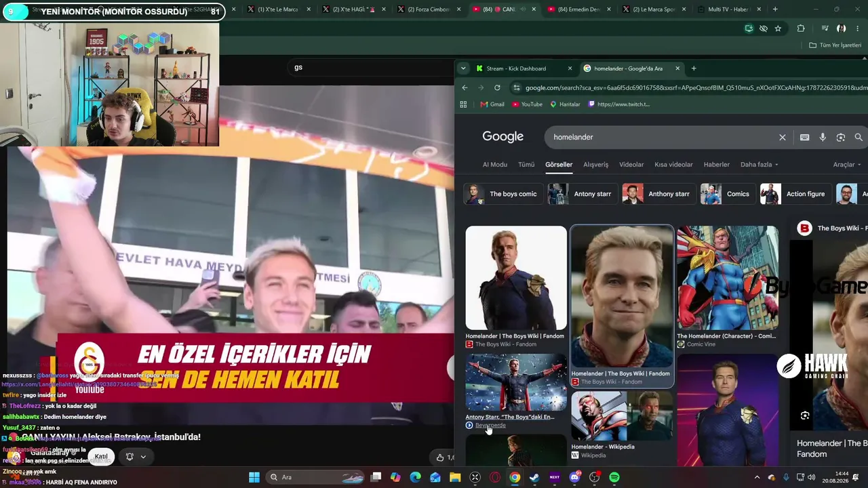The image size is (868, 488).
Task: Open Homelander Comic Vine image result
Action: 728,287
